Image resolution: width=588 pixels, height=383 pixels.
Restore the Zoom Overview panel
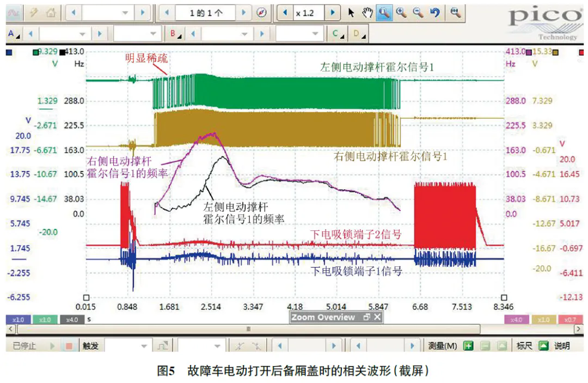pyautogui.click(x=367, y=318)
